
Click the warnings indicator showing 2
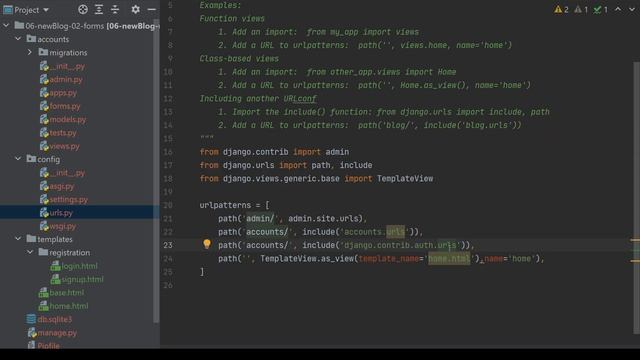[561, 9]
